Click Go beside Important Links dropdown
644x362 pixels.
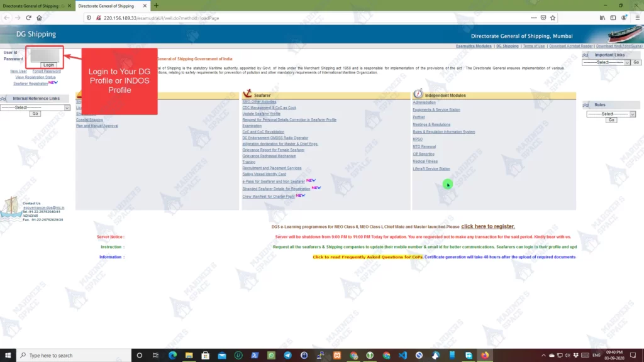pos(636,62)
